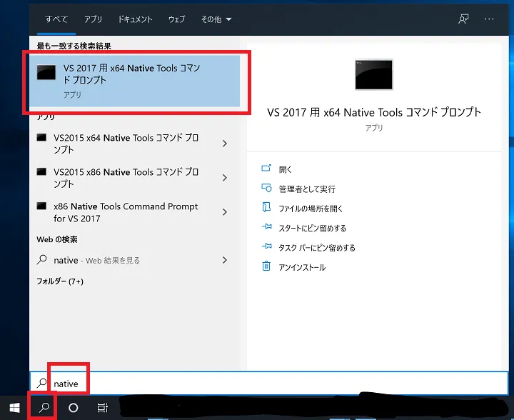Open Cortana circle icon on taskbar
This screenshot has height=420, width=514.
pos(73,408)
